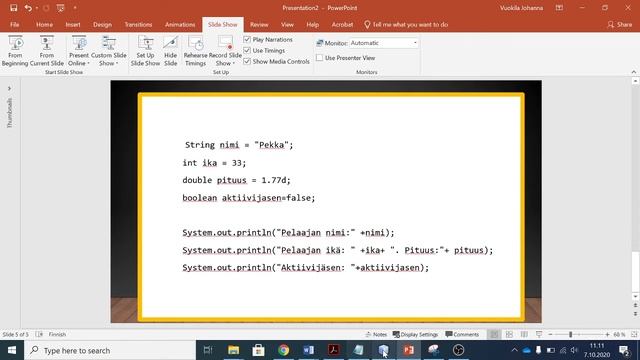Collapse the ribbon with arrow
Image resolution: width=640 pixels, height=360 pixels.
click(633, 72)
